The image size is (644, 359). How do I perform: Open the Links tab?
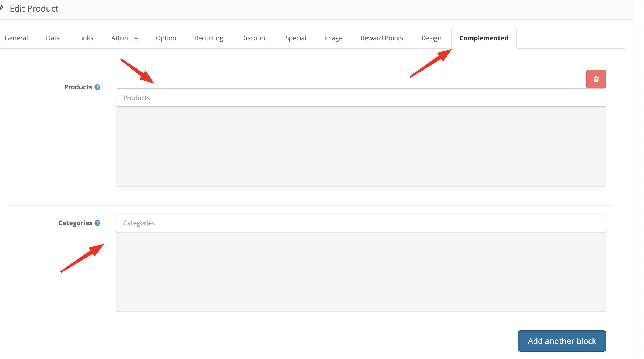(x=85, y=38)
